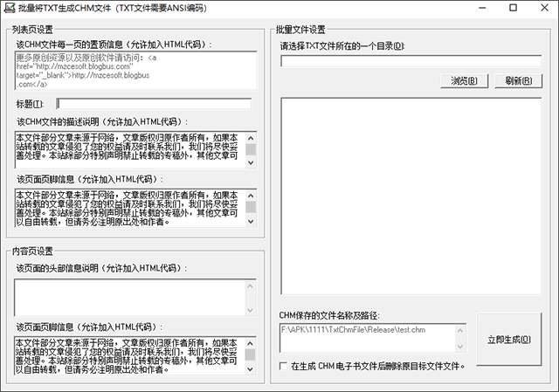Click the application icon in title bar
The height and width of the screenshot is (392, 559).
pyautogui.click(x=10, y=8)
